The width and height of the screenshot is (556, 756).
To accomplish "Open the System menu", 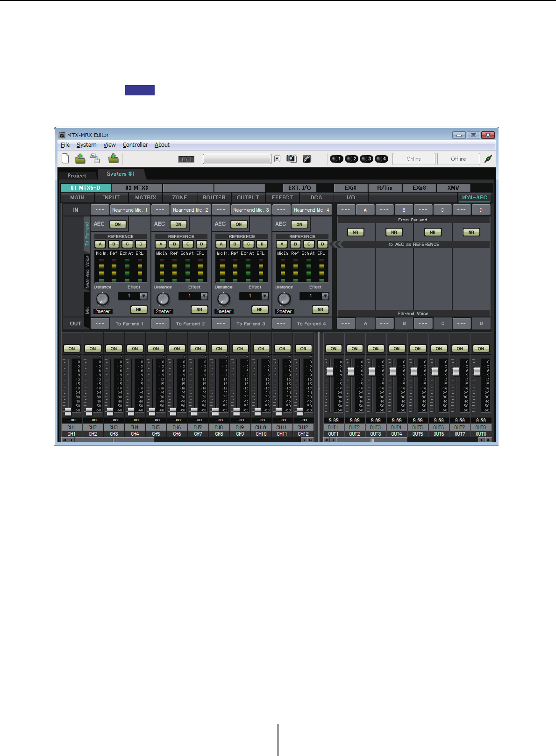I will coord(86,145).
